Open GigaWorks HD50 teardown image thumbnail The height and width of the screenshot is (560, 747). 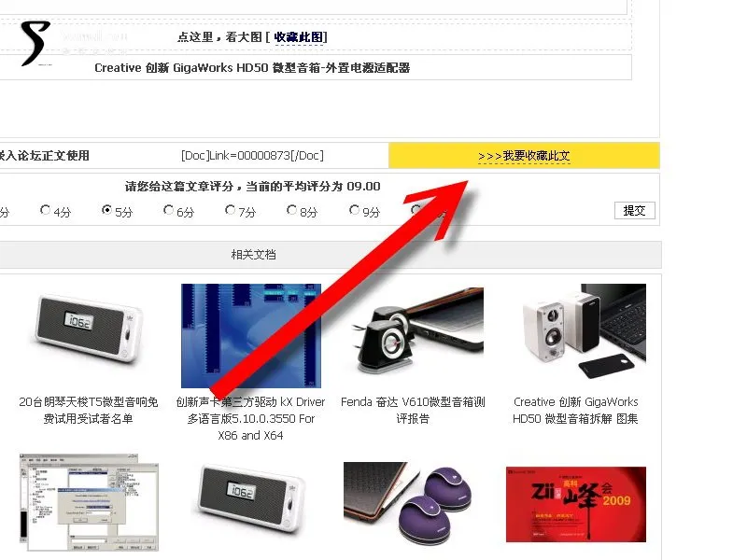coord(585,331)
